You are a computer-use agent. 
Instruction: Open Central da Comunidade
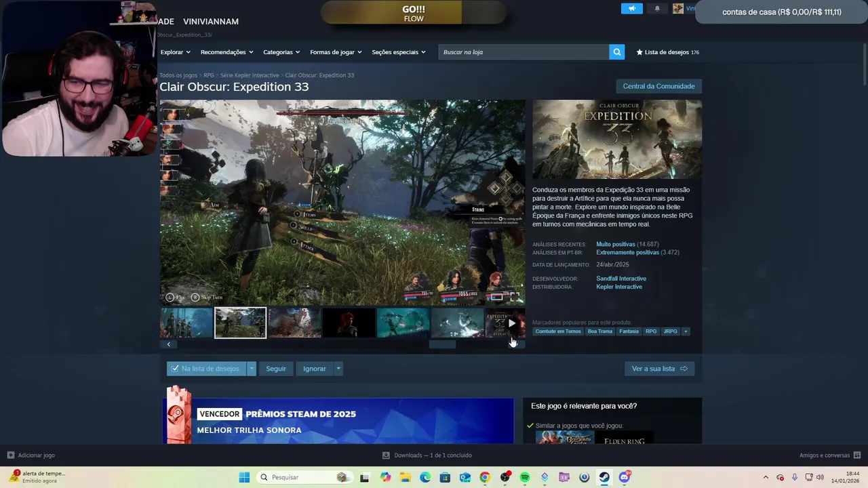(x=658, y=86)
